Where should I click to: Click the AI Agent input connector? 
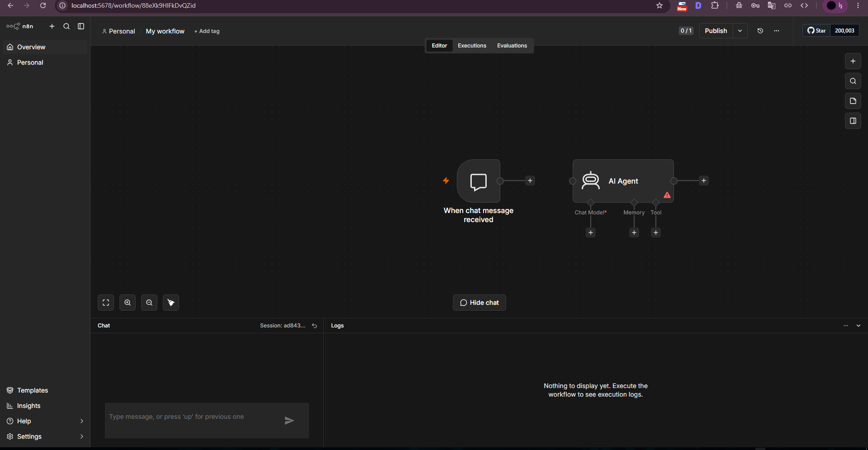coord(573,181)
